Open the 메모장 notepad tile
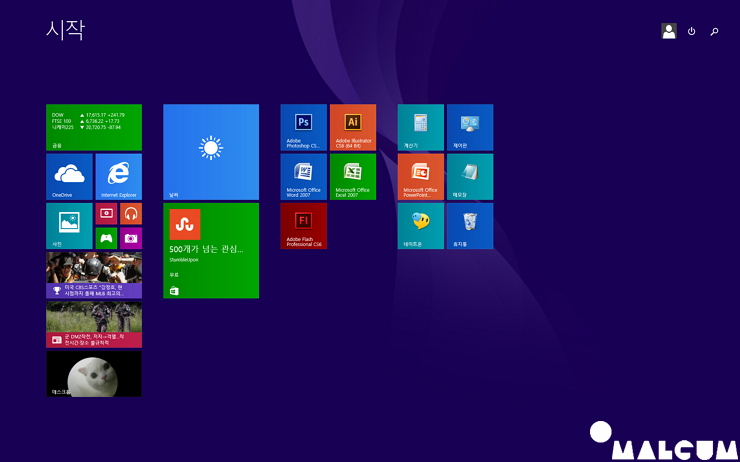The image size is (740, 462). pyautogui.click(x=470, y=176)
